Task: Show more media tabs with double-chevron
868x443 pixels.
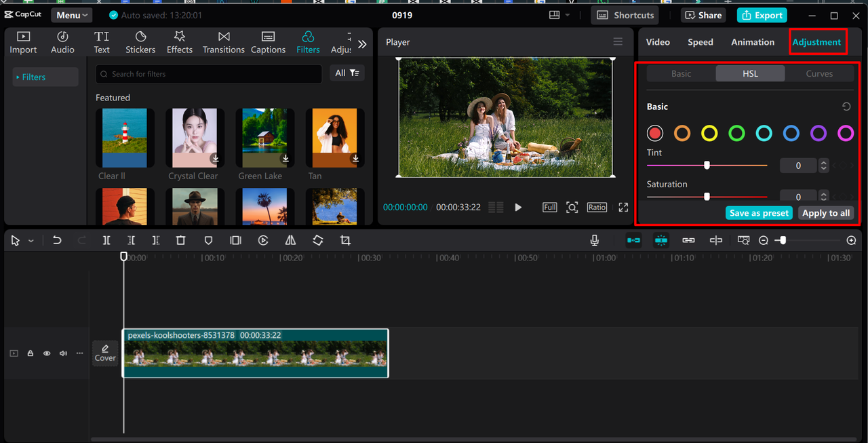Action: (x=362, y=44)
